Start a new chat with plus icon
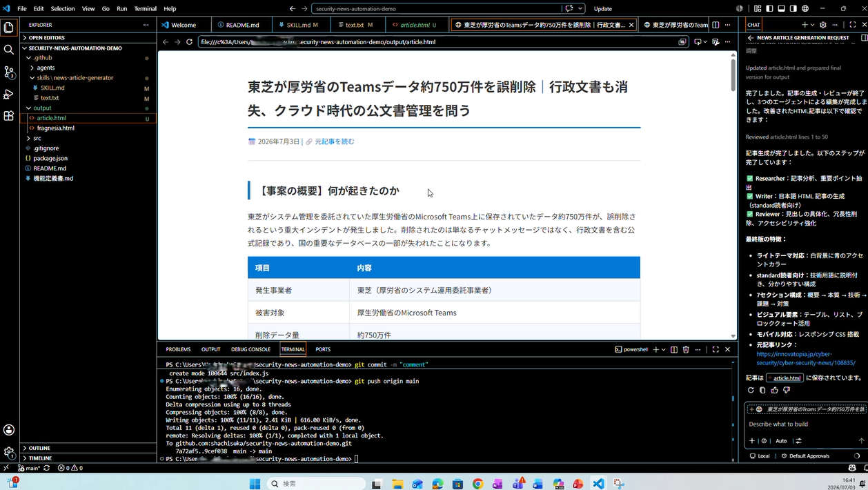 (804, 25)
